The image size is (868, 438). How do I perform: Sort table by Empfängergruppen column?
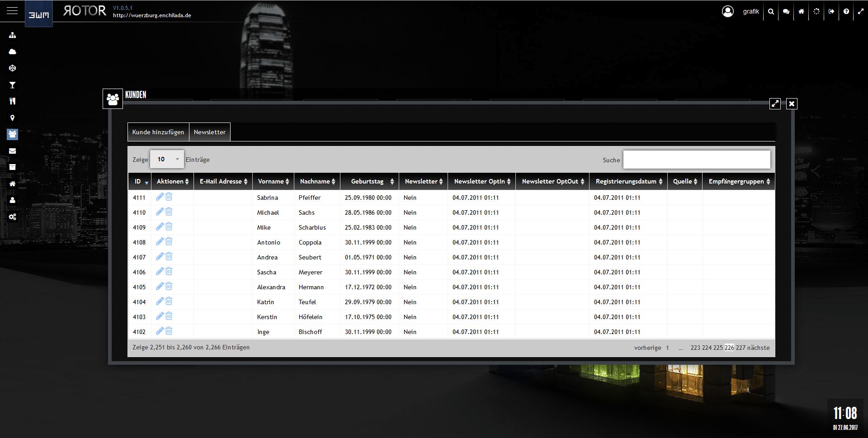(739, 181)
